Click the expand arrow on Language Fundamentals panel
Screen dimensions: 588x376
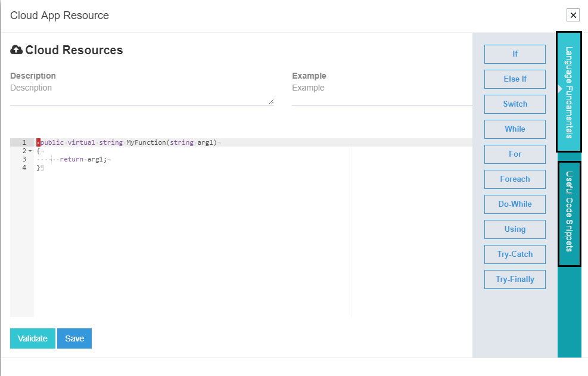pyautogui.click(x=560, y=88)
